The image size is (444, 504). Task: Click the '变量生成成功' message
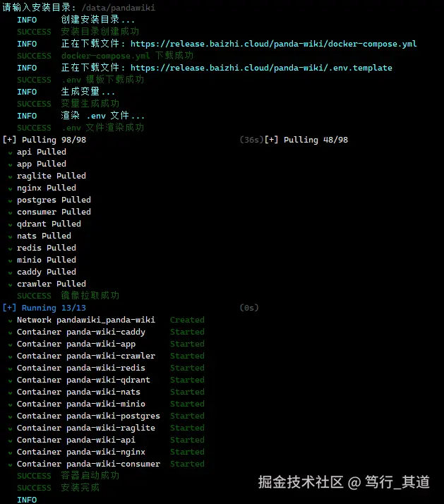[x=90, y=104]
